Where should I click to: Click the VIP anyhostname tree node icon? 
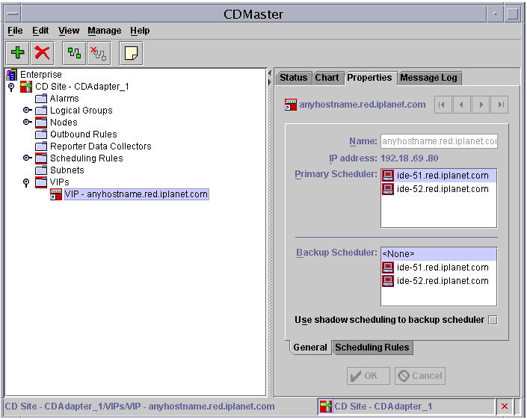(56, 194)
